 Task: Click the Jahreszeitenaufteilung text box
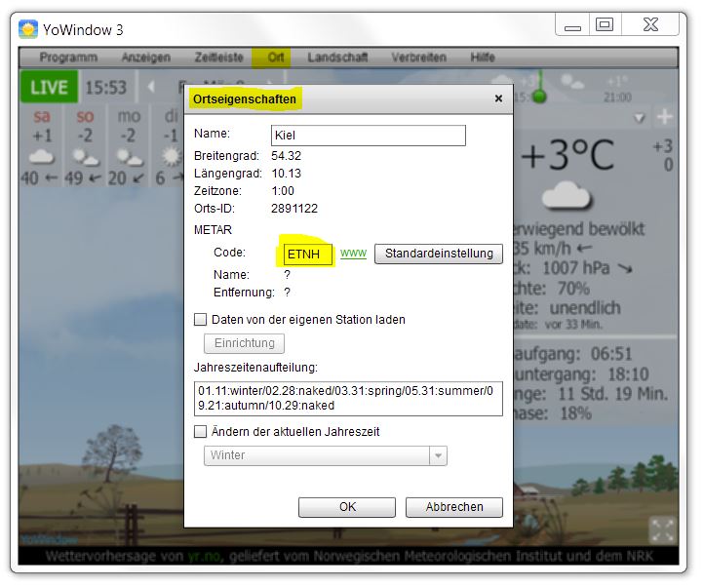(348, 398)
